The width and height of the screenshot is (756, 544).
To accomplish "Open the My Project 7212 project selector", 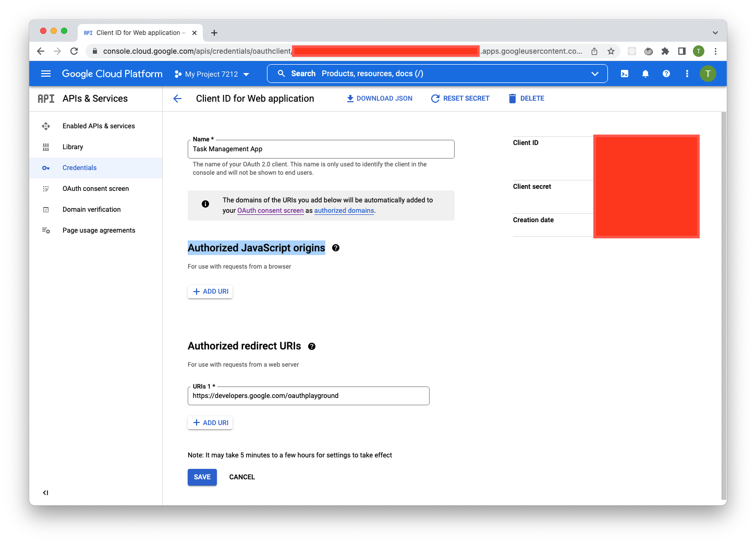I will [212, 74].
